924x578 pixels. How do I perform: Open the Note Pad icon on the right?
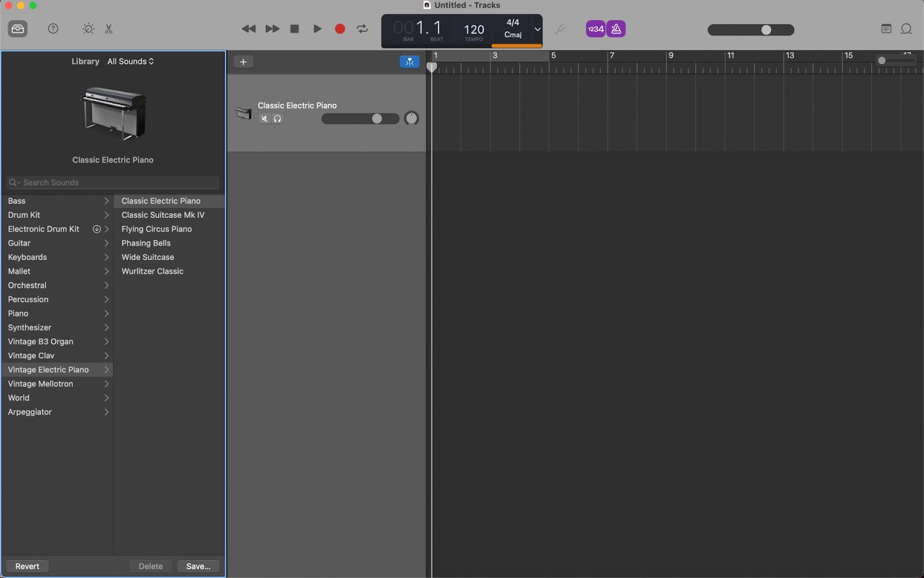[x=886, y=29]
